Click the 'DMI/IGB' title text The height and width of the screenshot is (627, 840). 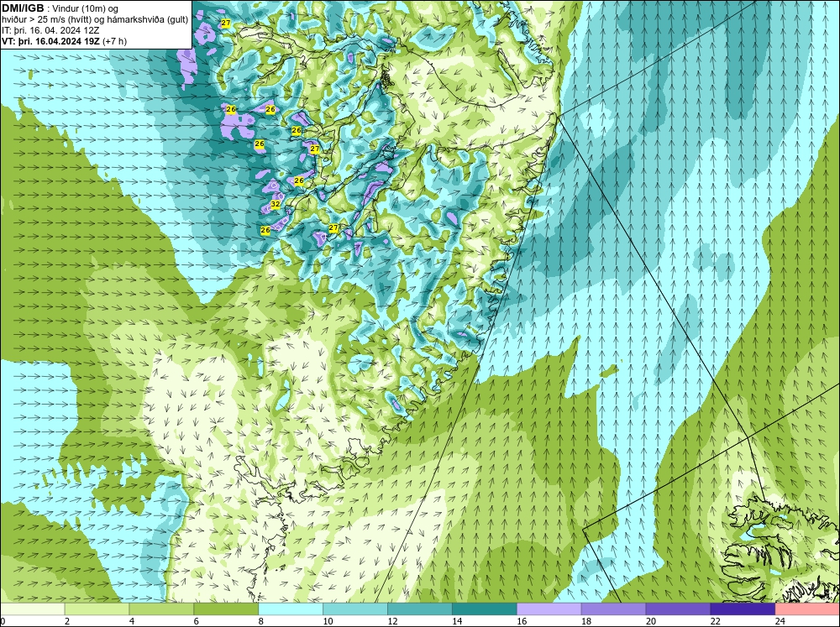click(23, 8)
